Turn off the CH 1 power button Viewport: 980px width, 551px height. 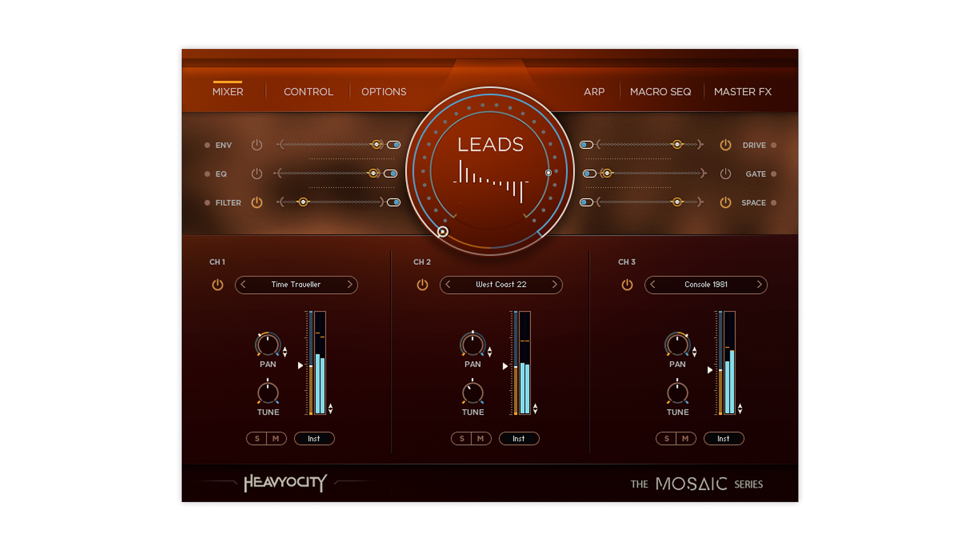[217, 285]
